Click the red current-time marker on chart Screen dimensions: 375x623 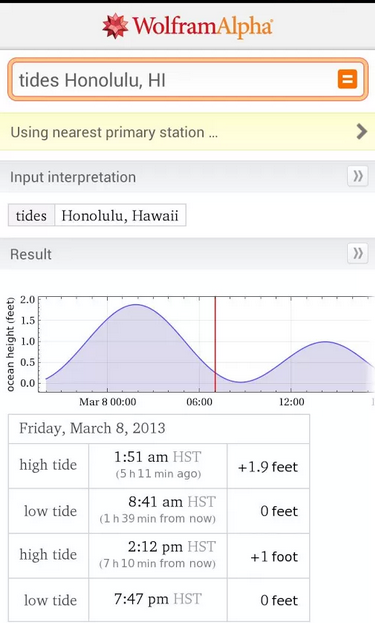[215, 344]
